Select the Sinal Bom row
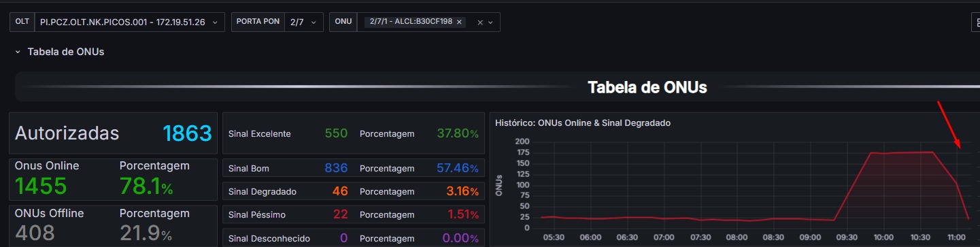The width and height of the screenshot is (980, 247). [354, 168]
